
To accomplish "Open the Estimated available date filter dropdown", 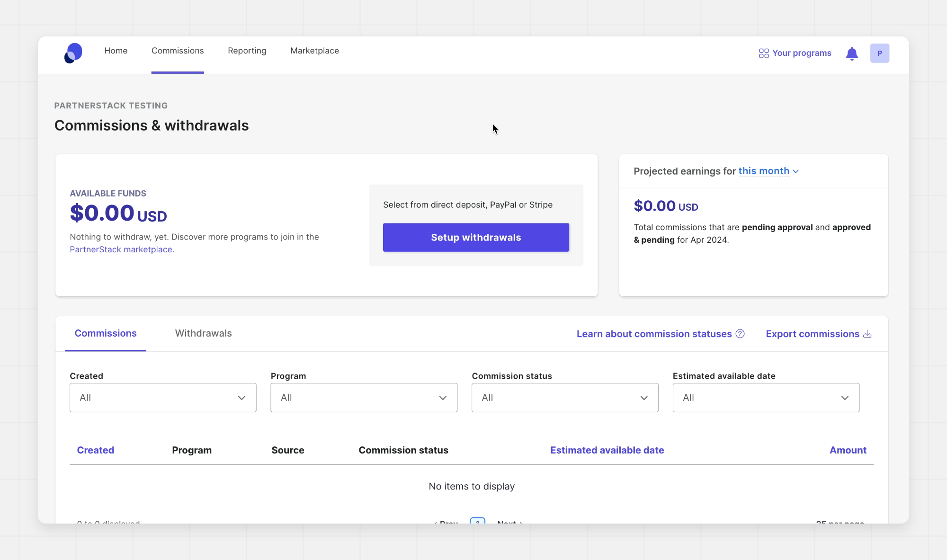I will click(x=766, y=398).
